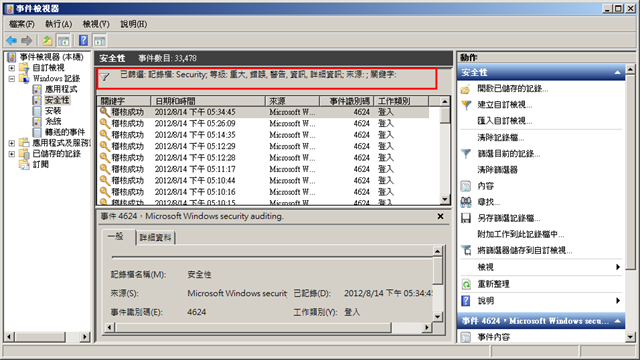Click 另存篩選記錄檔 action

click(509, 218)
